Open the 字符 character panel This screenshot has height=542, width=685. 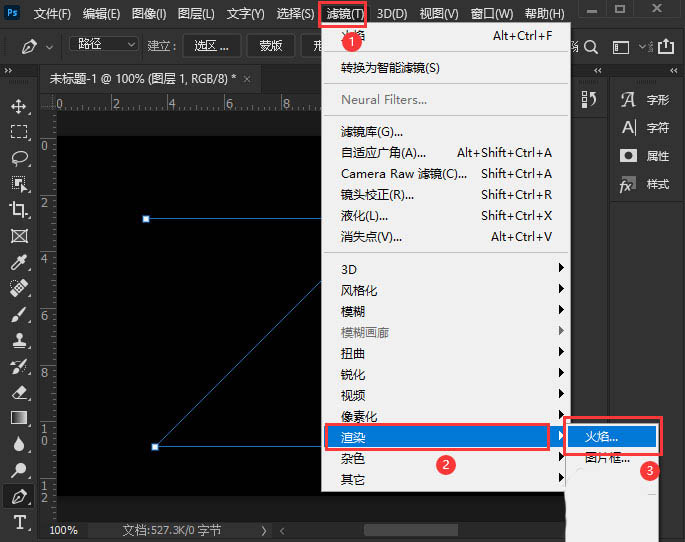tap(645, 128)
